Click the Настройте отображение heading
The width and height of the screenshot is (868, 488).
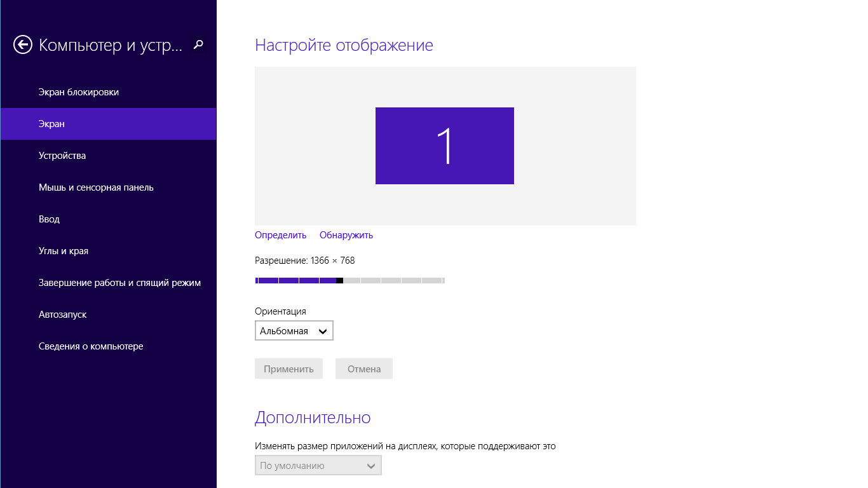pyautogui.click(x=344, y=45)
